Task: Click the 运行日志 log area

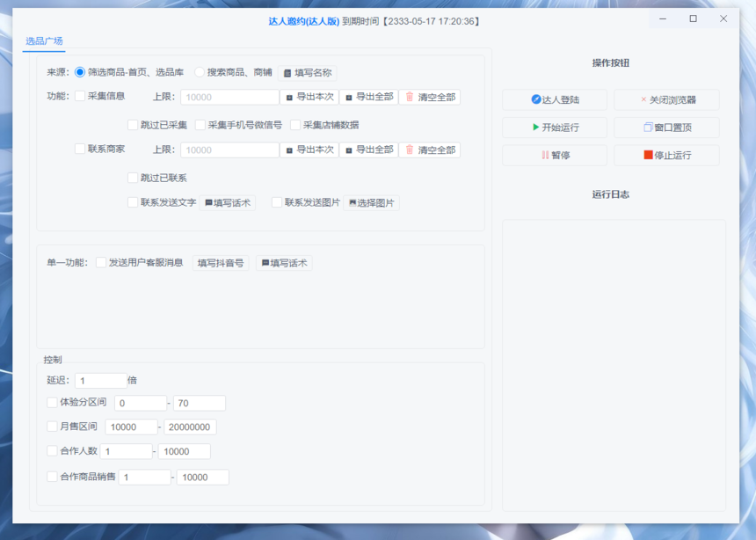Action: pyautogui.click(x=614, y=365)
